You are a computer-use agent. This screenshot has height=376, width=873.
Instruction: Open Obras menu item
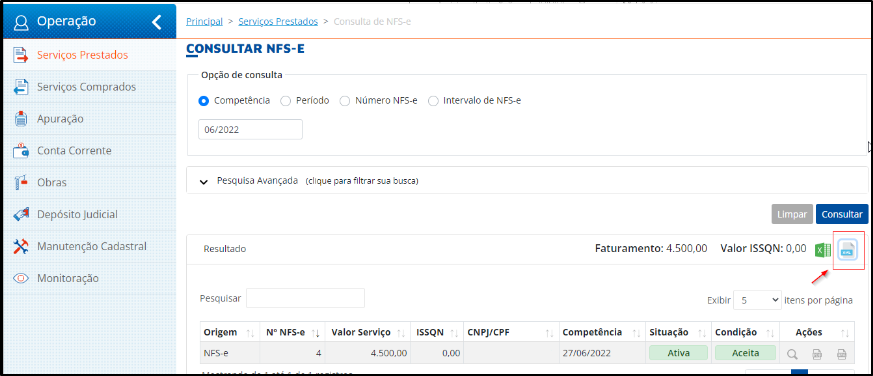point(52,183)
